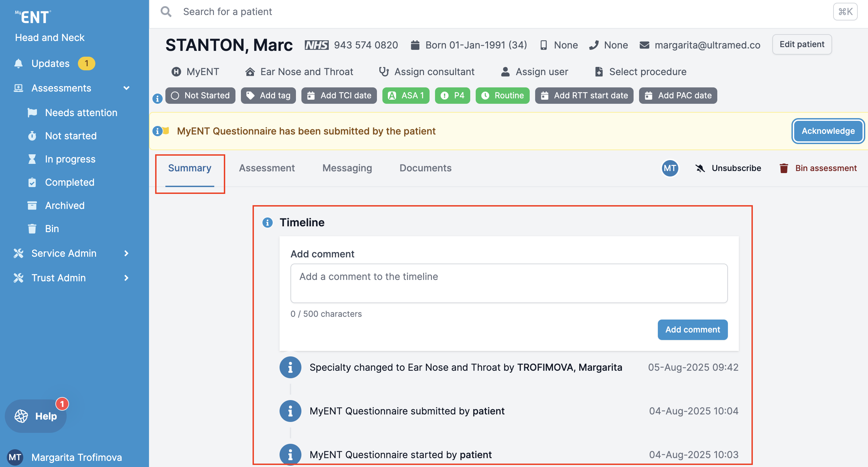Viewport: 868px width, 467px height.
Task: Click the Updates bell icon
Action: coord(18,63)
